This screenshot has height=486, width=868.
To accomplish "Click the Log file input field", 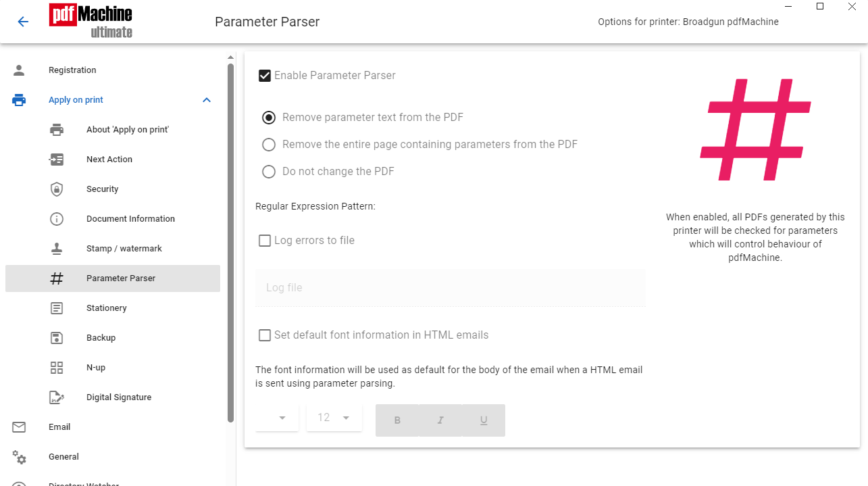I will point(450,288).
